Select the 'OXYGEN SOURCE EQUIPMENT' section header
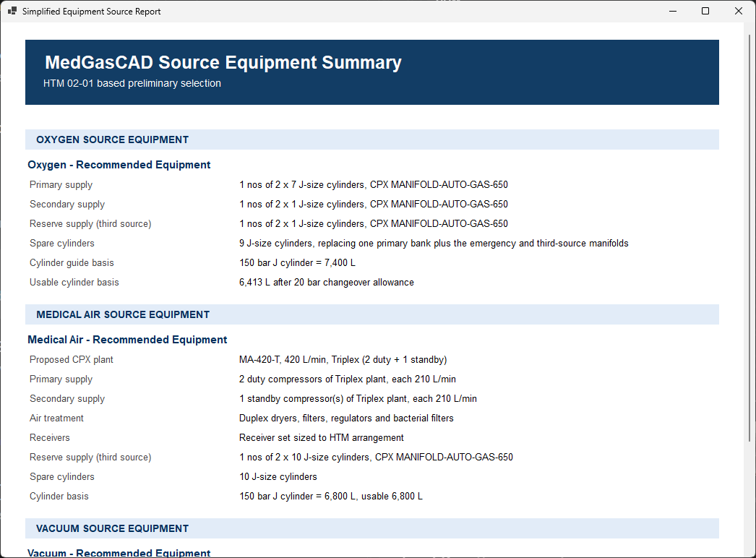 point(371,139)
